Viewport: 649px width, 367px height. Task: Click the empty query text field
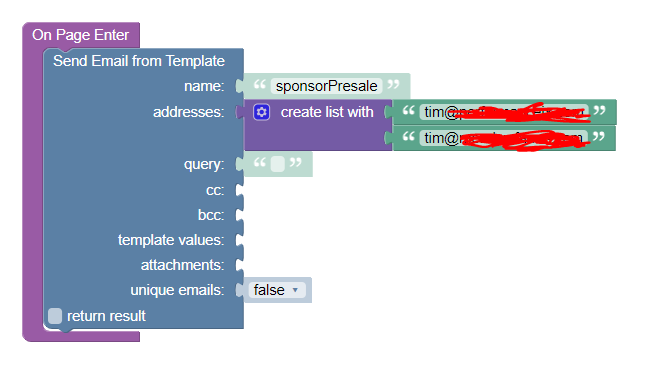pos(277,164)
